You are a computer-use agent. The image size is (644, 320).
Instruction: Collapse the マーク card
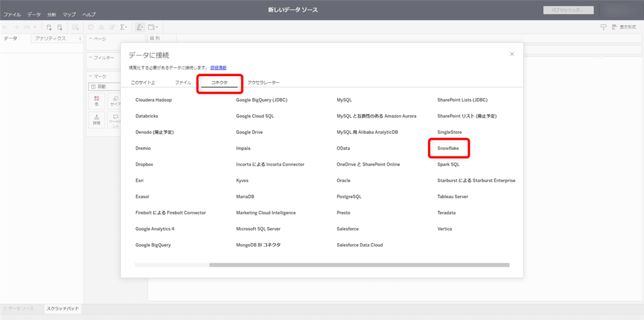pyautogui.click(x=91, y=76)
